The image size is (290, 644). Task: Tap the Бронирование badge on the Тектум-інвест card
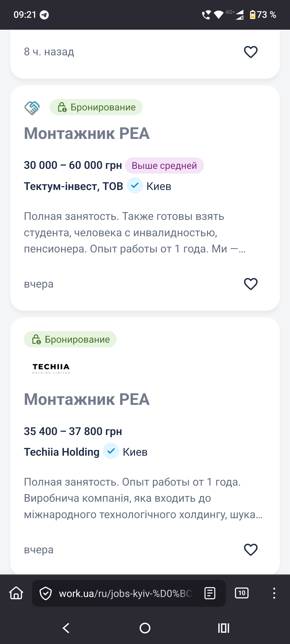[x=96, y=107]
